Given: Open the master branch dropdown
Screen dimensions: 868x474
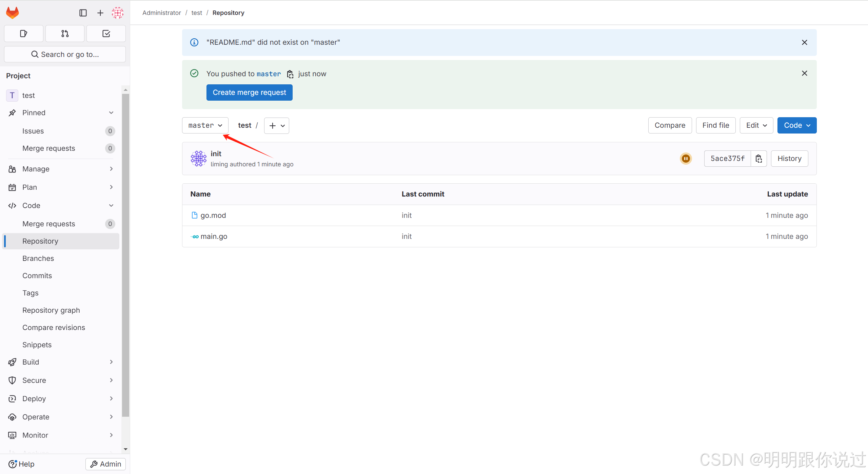Looking at the screenshot, I should pos(205,125).
